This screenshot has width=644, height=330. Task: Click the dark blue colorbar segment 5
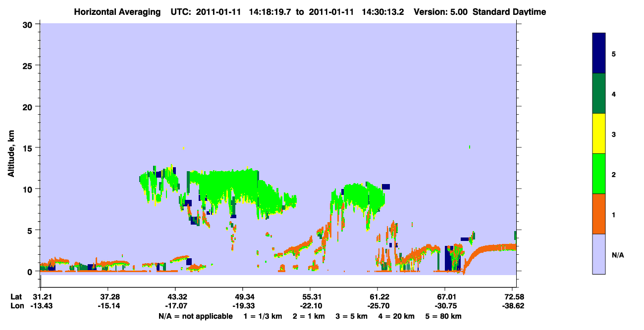click(598, 53)
